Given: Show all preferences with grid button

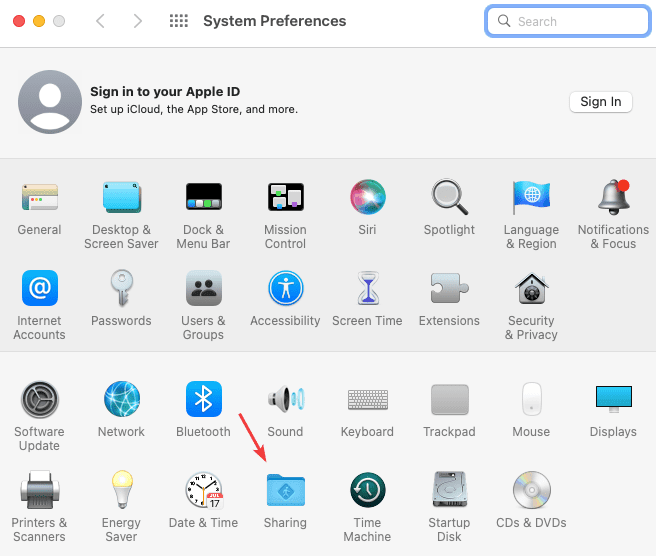Looking at the screenshot, I should [179, 21].
